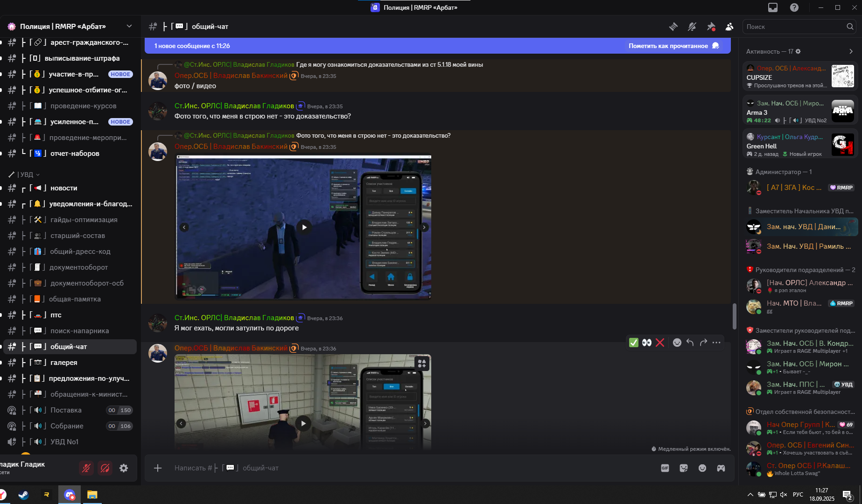Go to next media in second attachment
Image resolution: width=862 pixels, height=504 pixels.
[425, 423]
